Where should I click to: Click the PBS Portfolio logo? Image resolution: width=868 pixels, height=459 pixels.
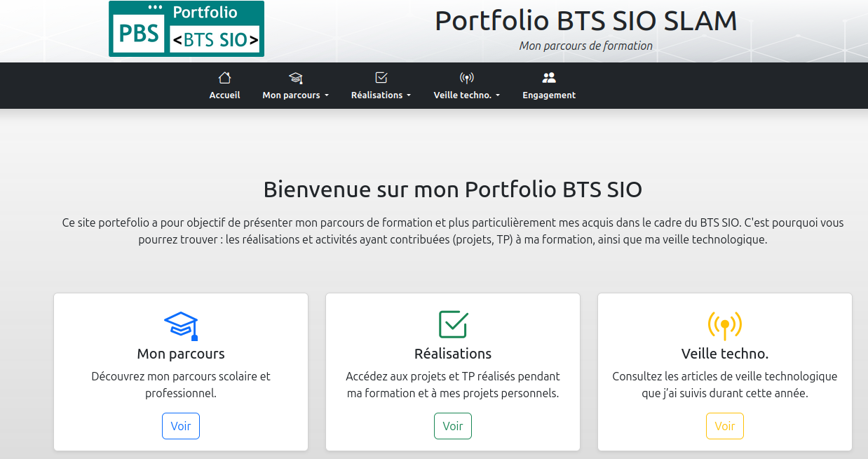[x=186, y=29]
